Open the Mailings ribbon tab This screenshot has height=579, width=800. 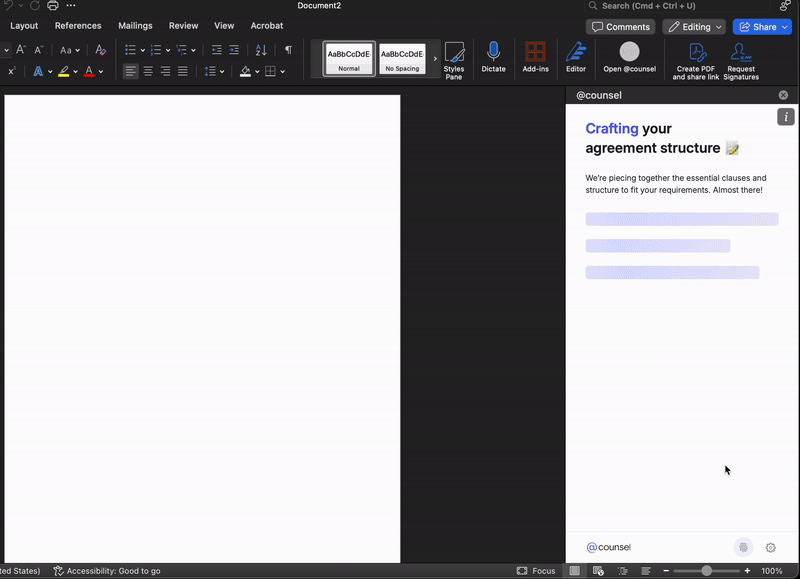coord(135,26)
